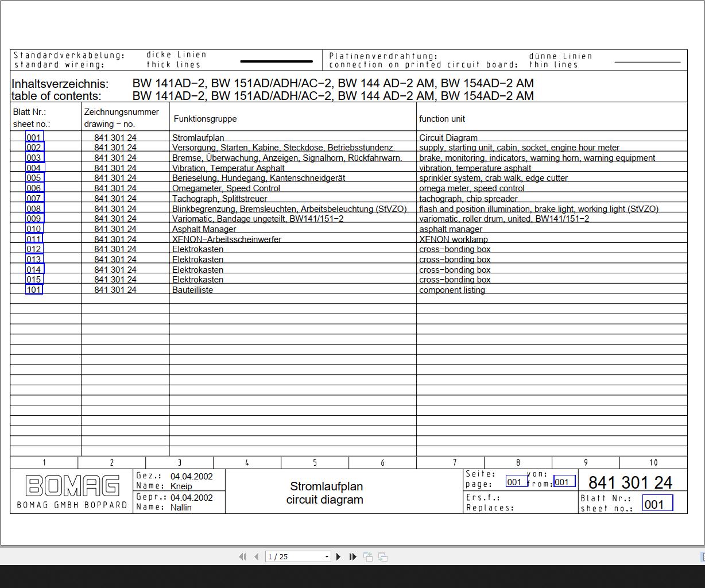705x588 pixels.
Task: Select 'XENON-Arbeitsscheinwerfer' row text
Action: pyautogui.click(x=227, y=239)
